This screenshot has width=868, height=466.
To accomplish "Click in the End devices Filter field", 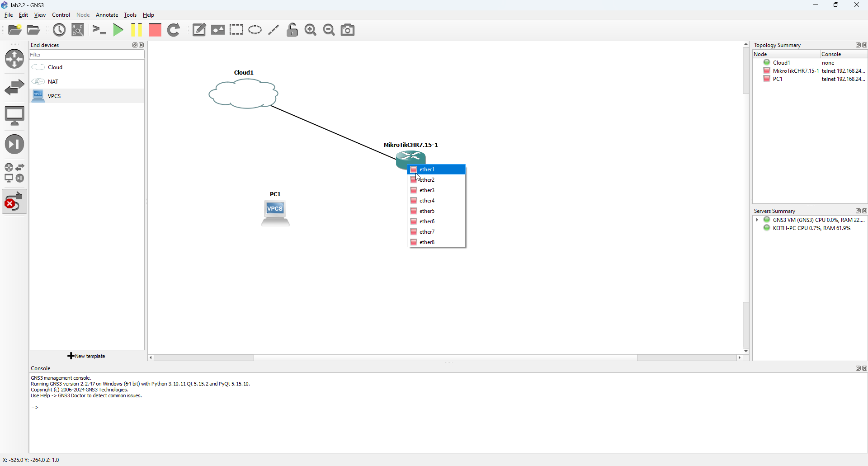I will (86, 54).
